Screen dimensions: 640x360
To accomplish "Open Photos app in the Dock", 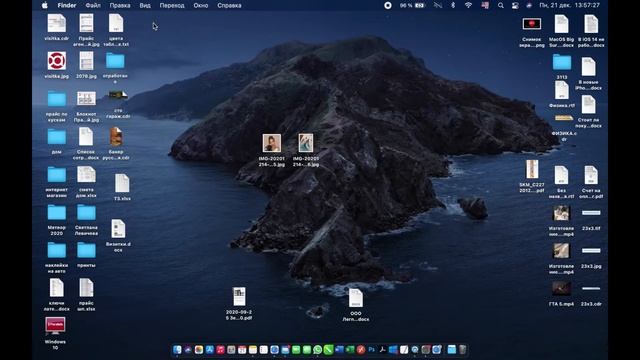I will [199, 350].
